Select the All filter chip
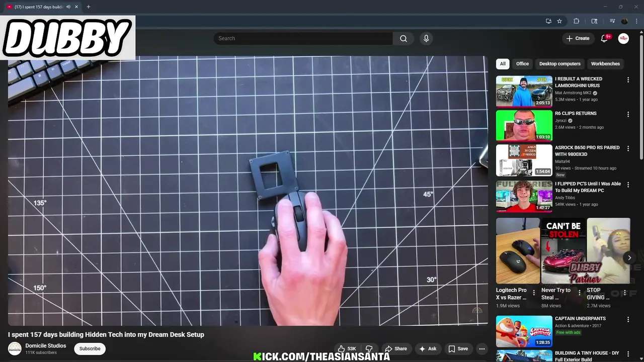The width and height of the screenshot is (644, 362). [x=503, y=64]
